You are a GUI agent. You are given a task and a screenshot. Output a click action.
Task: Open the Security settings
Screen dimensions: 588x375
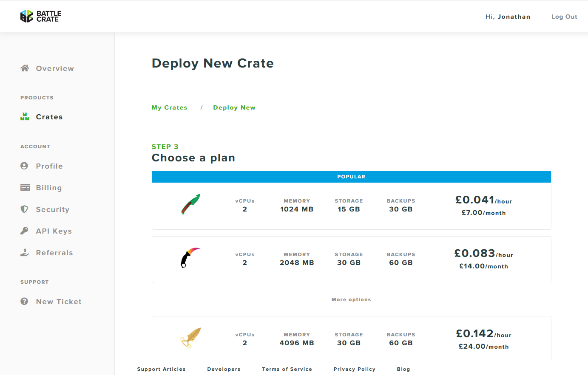(x=53, y=209)
